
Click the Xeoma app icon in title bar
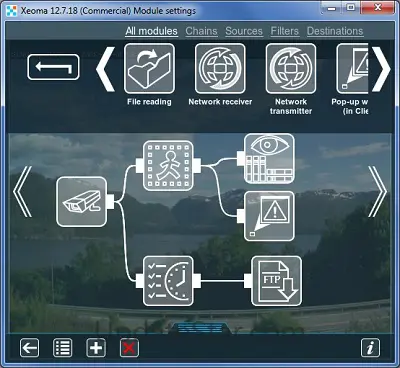click(x=12, y=11)
